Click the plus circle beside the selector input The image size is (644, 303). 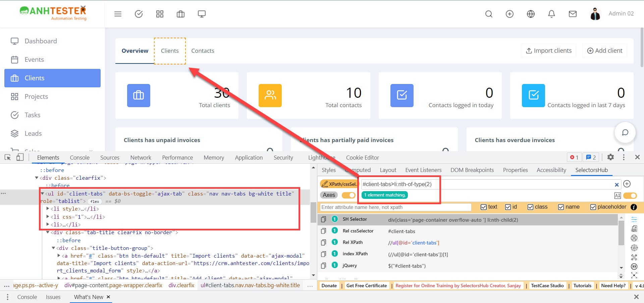coord(627,184)
